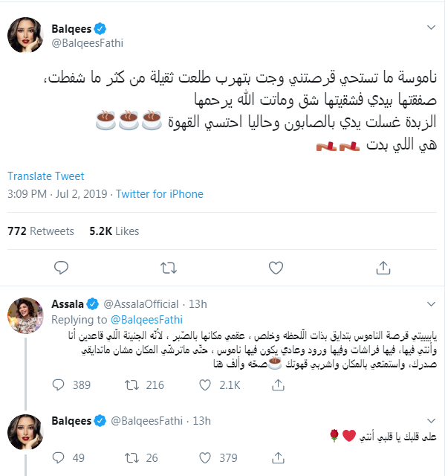Like the main Balqees tweet
This screenshot has width=448, height=476.
(x=276, y=266)
